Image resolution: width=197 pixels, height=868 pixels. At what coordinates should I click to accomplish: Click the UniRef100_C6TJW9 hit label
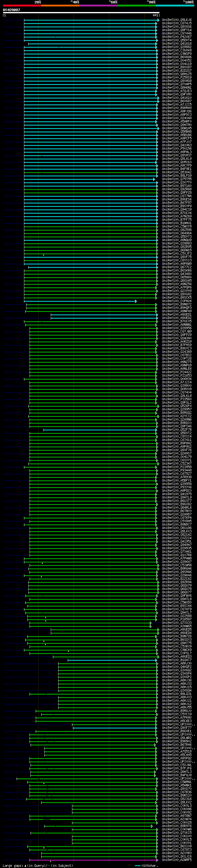(177, 331)
